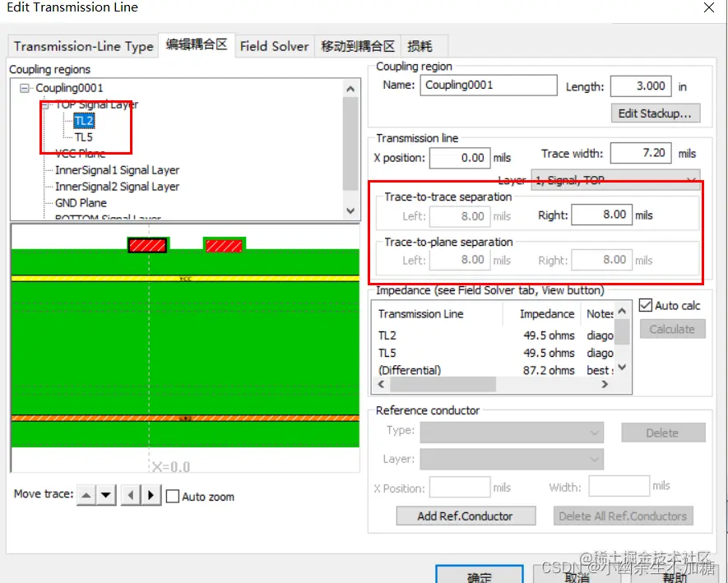Select TL2 row in impedance table

tap(495, 335)
